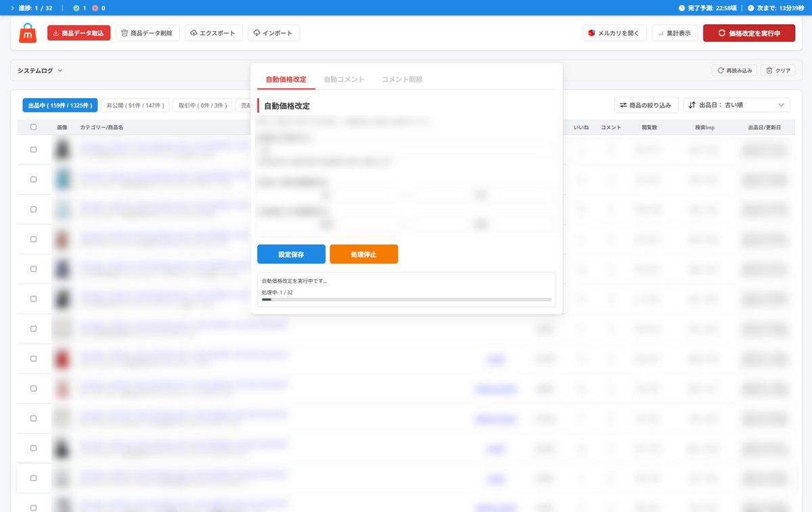812x512 pixels.
Task: Click the 検索Imp column header
Action: (705, 127)
